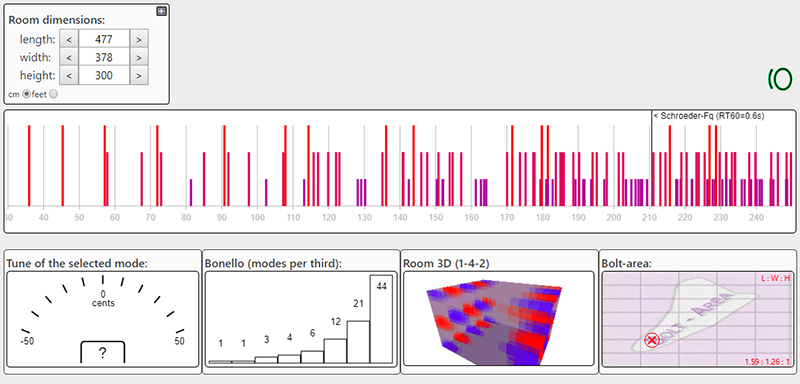This screenshot has width=800, height=384.
Task: Click the length input field showing 477
Action: [x=104, y=38]
